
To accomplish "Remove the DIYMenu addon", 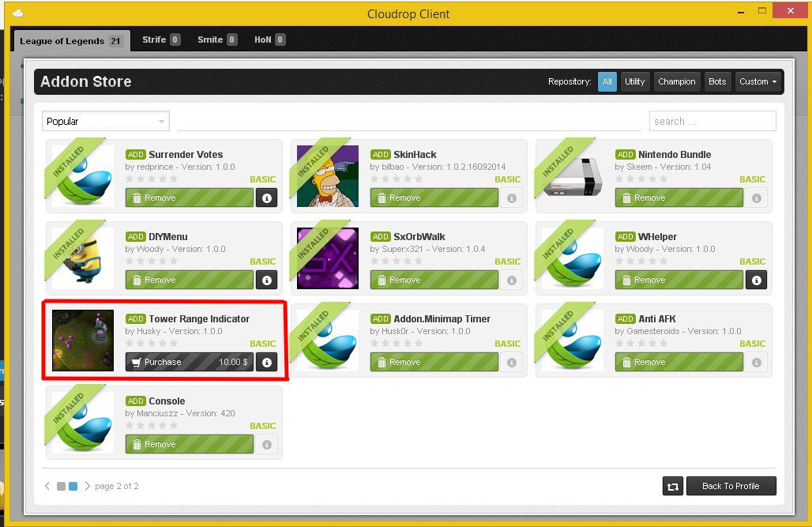I will click(x=190, y=280).
